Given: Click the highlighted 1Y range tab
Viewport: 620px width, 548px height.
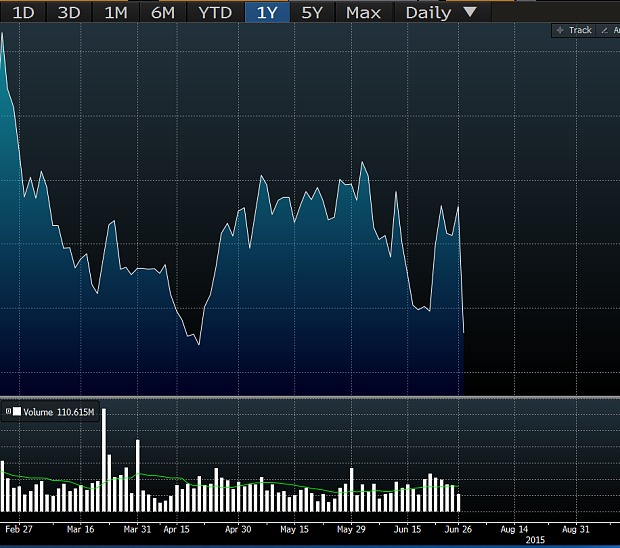Looking at the screenshot, I should 267,13.
